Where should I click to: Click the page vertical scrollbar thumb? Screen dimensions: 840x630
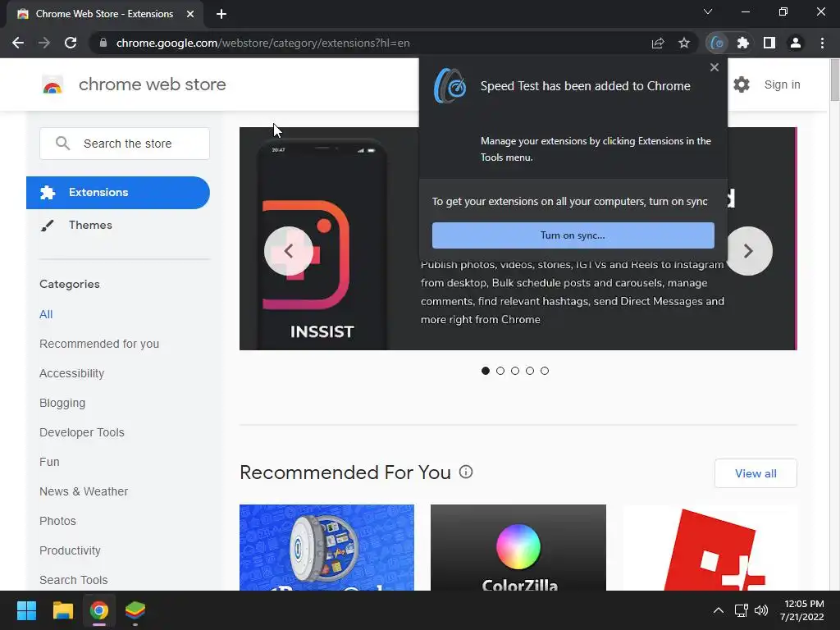coord(834,80)
